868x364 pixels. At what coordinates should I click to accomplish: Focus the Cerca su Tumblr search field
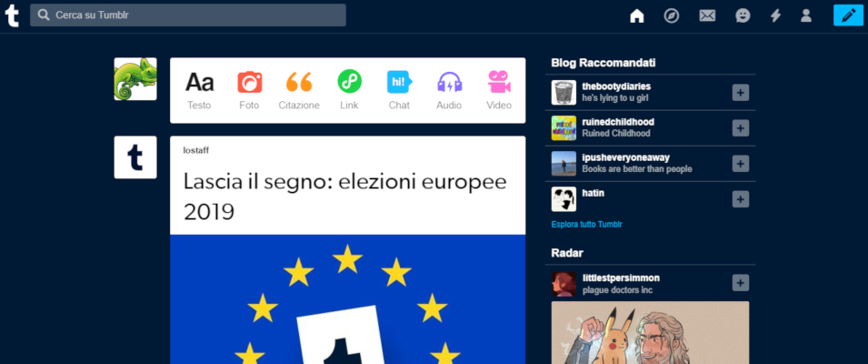188,15
